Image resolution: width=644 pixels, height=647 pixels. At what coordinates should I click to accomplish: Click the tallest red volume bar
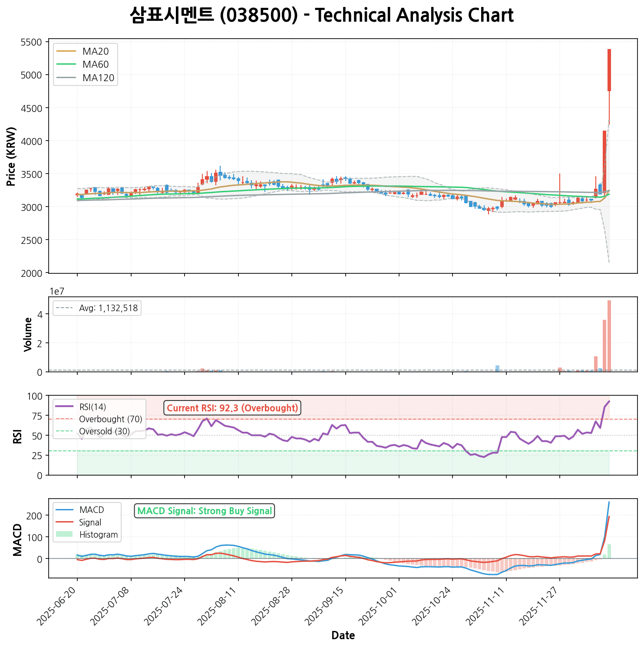tap(609, 336)
